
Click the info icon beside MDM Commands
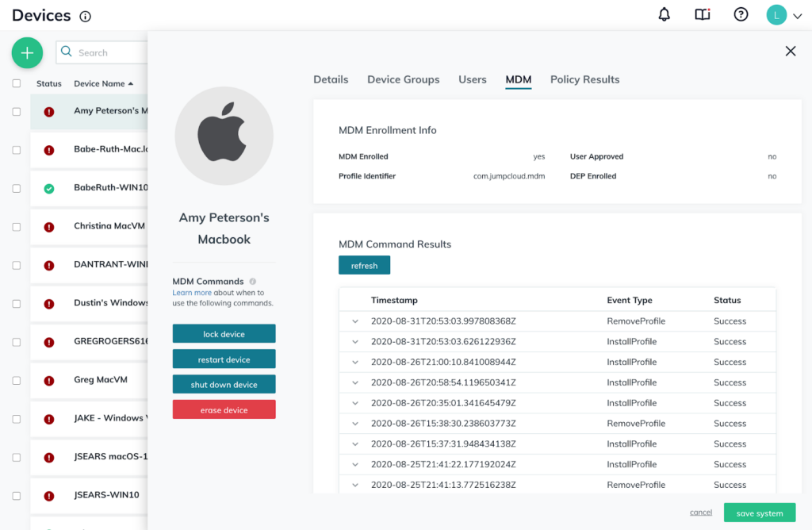pyautogui.click(x=252, y=281)
